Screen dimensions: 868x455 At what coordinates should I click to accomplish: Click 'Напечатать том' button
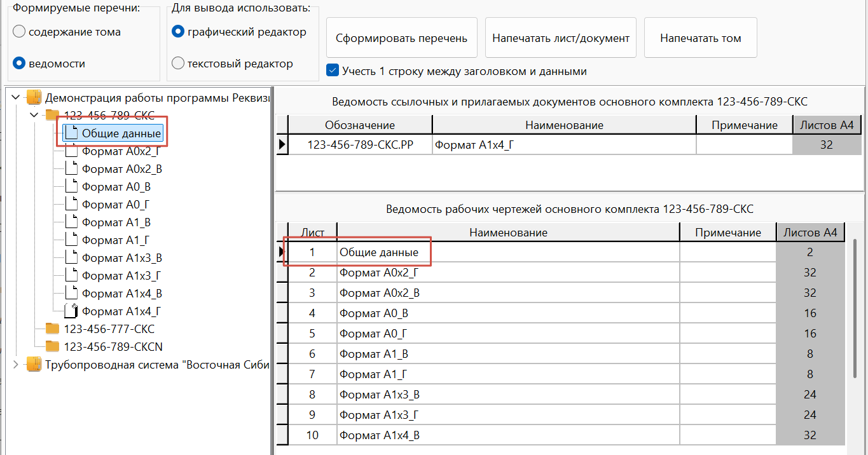(x=701, y=38)
